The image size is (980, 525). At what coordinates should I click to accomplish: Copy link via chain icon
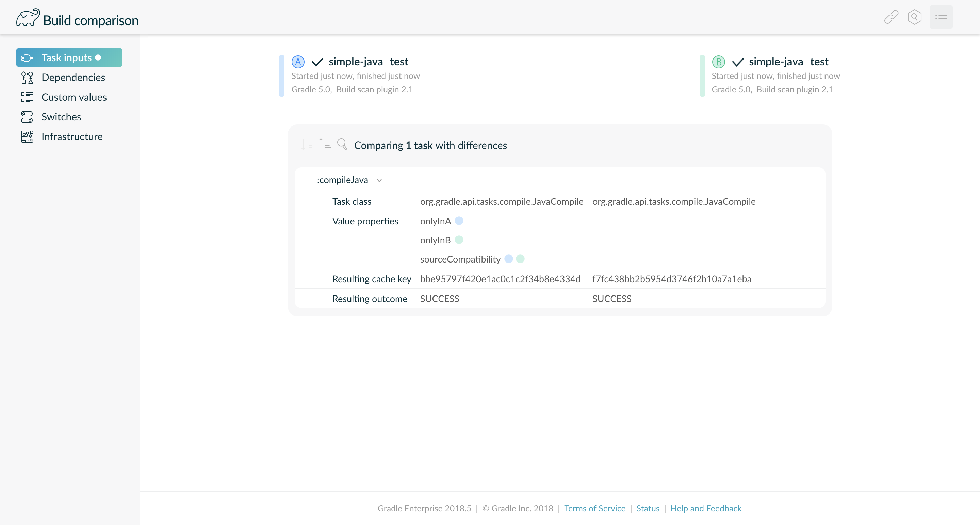[891, 17]
